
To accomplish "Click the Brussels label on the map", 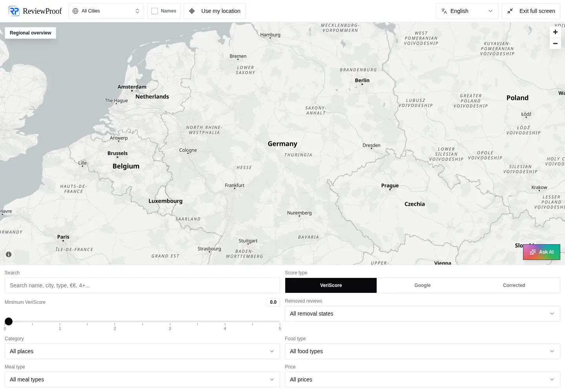I will [117, 153].
